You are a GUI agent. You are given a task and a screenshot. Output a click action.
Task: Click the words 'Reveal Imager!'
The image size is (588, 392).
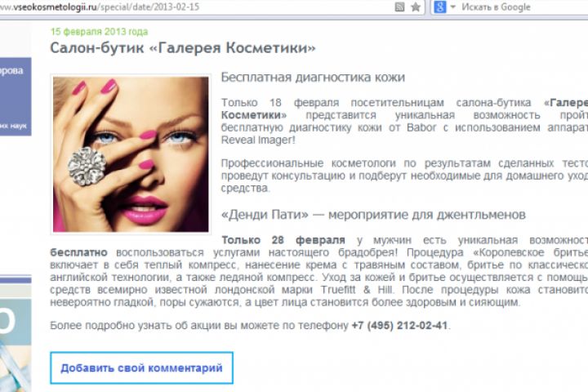258,140
